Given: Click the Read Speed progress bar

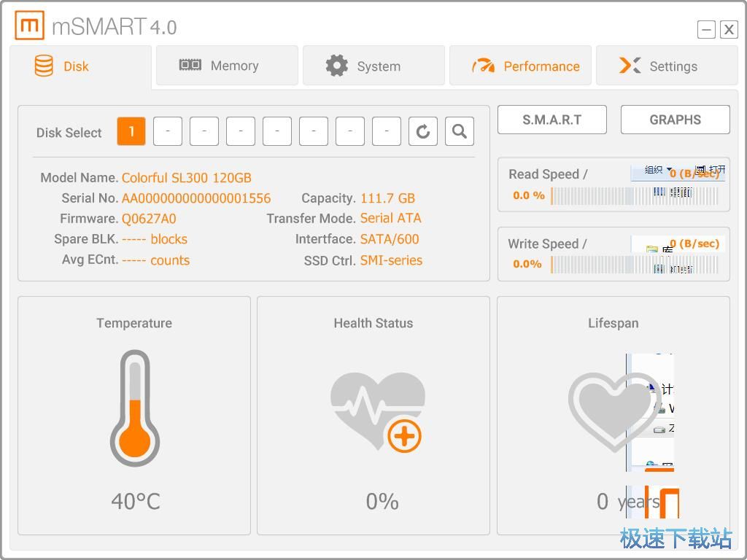Looking at the screenshot, I should (x=634, y=195).
